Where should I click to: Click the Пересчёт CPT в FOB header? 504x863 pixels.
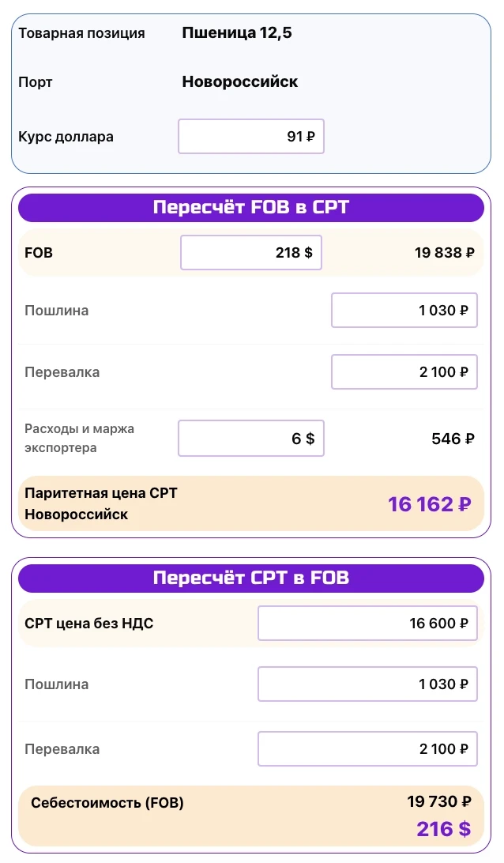coord(250,578)
